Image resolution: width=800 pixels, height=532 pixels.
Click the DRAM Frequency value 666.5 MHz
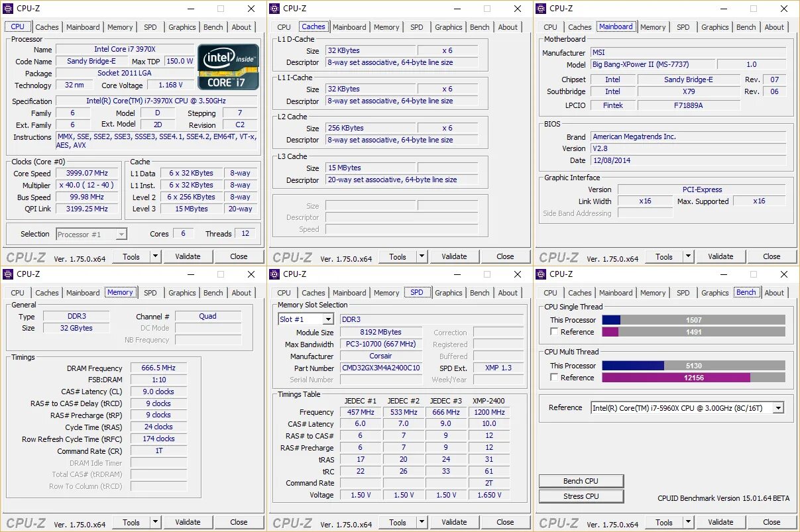[x=158, y=368]
